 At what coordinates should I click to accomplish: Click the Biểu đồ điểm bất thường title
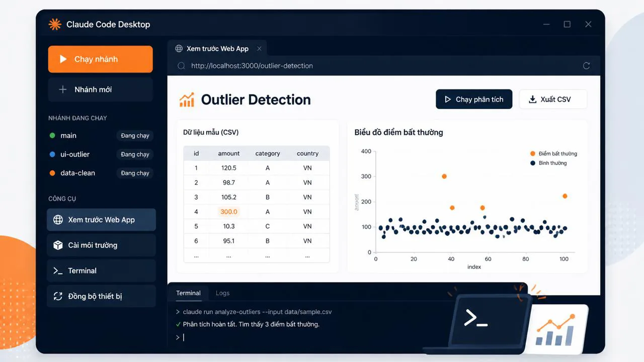398,132
